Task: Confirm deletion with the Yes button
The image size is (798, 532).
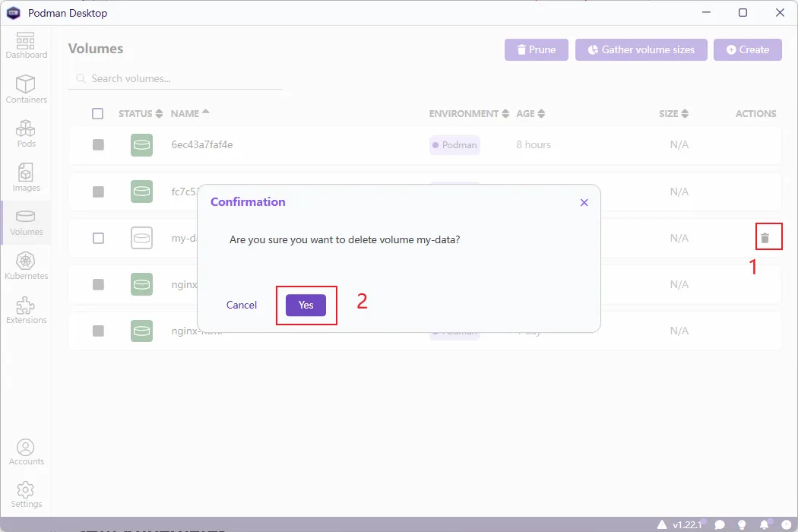Action: pyautogui.click(x=306, y=305)
